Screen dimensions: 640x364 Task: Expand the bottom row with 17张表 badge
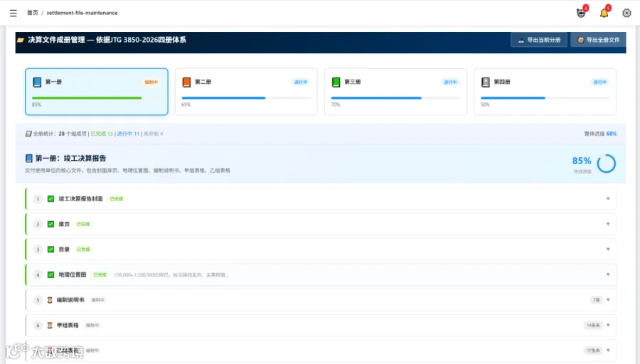pos(608,350)
